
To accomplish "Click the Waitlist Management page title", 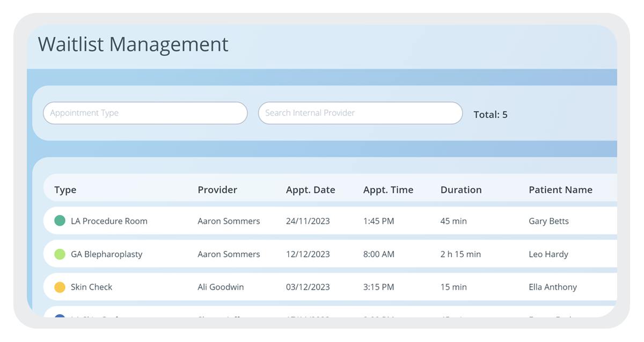I will point(133,44).
